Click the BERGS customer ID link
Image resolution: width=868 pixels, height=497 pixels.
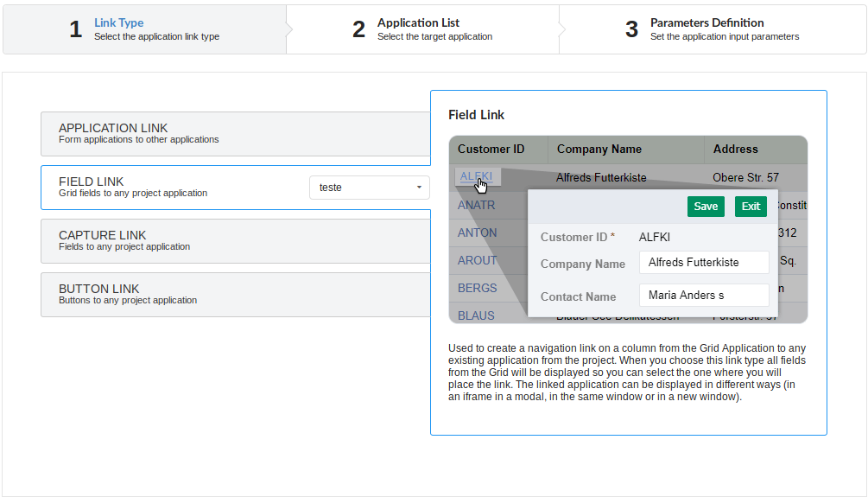click(x=478, y=288)
